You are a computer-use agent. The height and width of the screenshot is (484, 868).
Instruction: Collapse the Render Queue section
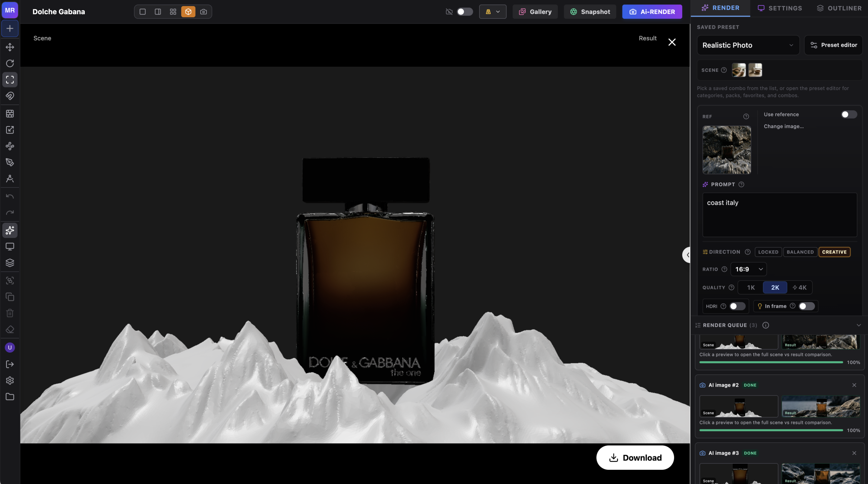click(859, 325)
